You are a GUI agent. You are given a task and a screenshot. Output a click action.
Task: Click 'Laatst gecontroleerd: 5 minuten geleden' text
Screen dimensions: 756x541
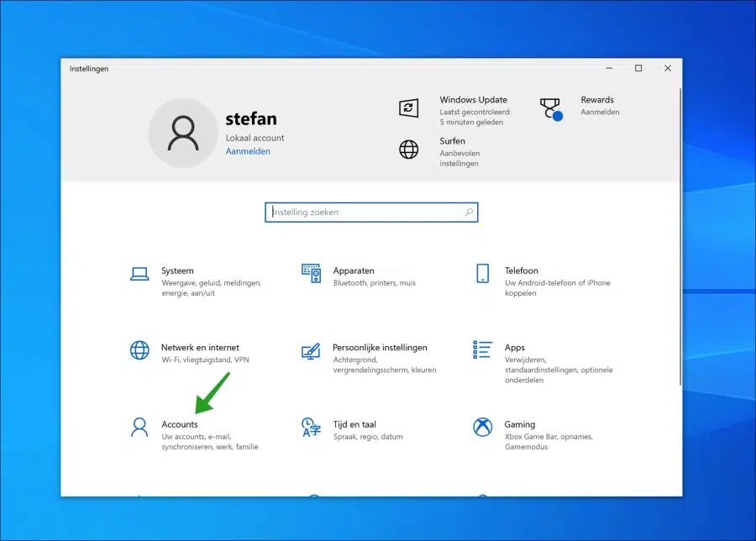coord(475,117)
